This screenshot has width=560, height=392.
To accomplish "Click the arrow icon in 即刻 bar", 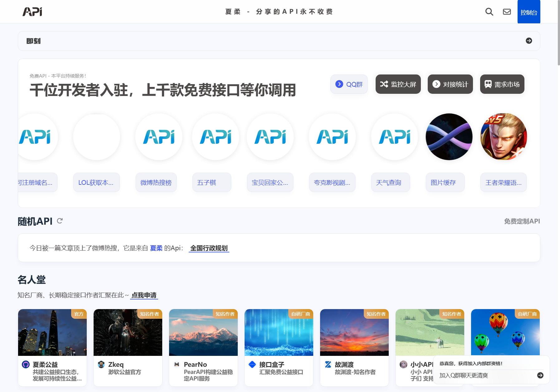I will tap(529, 41).
